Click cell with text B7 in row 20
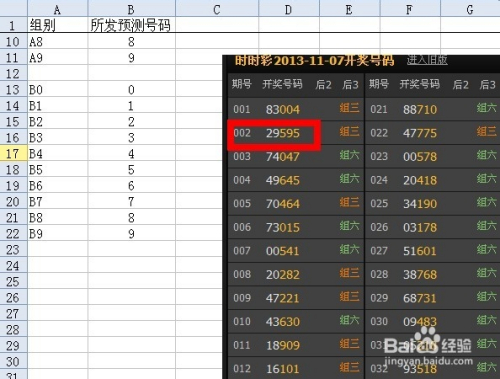 (x=58, y=202)
